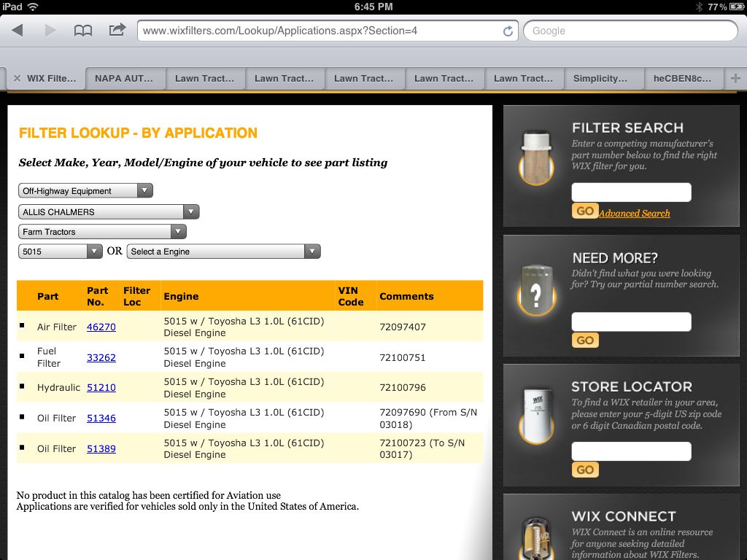
Task: Open the Select a Engine dropdown
Action: pyautogui.click(x=223, y=252)
